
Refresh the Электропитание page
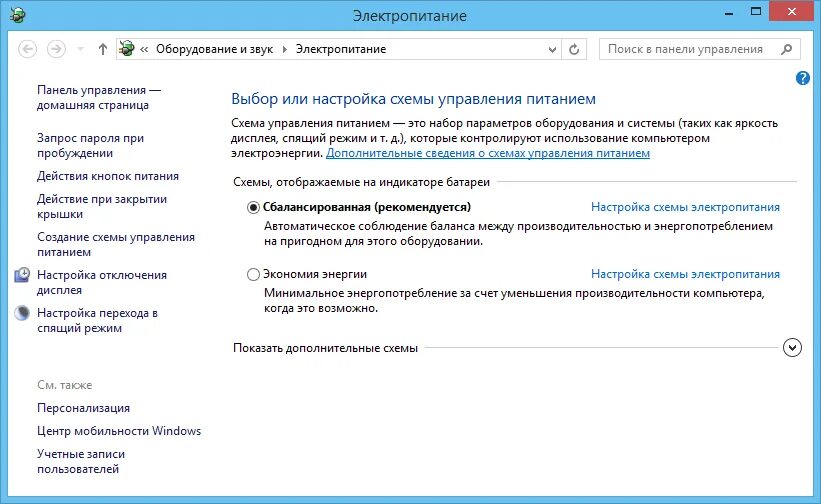pyautogui.click(x=574, y=49)
